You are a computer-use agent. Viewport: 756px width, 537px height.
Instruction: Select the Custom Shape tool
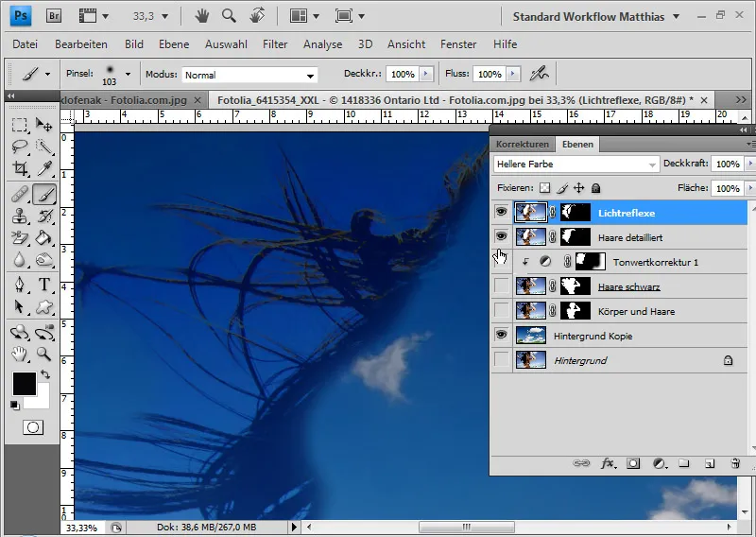[x=44, y=307]
